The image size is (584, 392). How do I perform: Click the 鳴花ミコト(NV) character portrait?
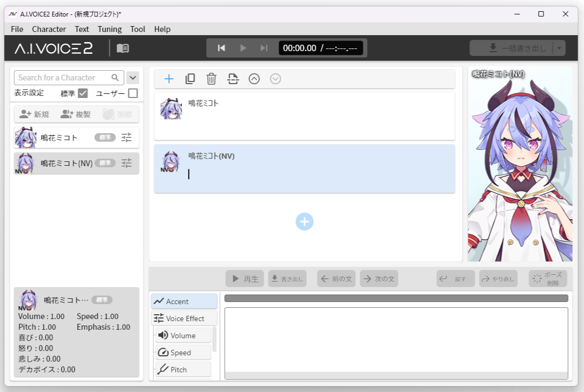[520, 164]
